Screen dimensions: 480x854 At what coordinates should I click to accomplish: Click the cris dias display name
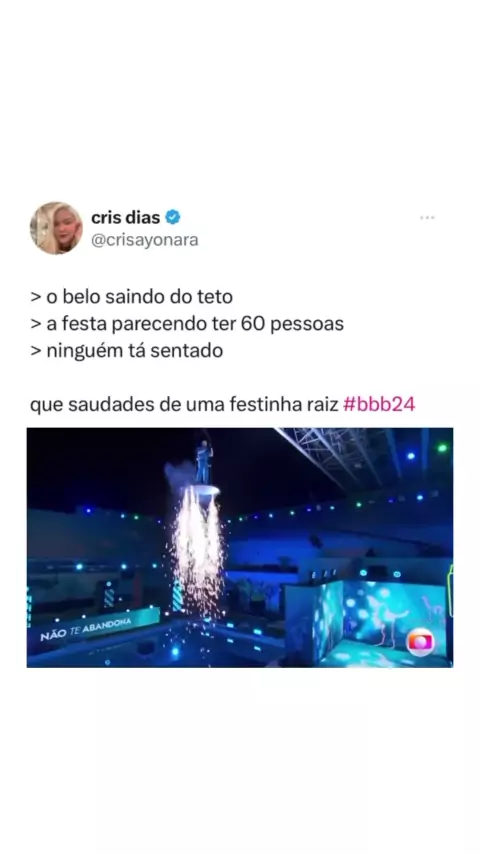coord(125,217)
